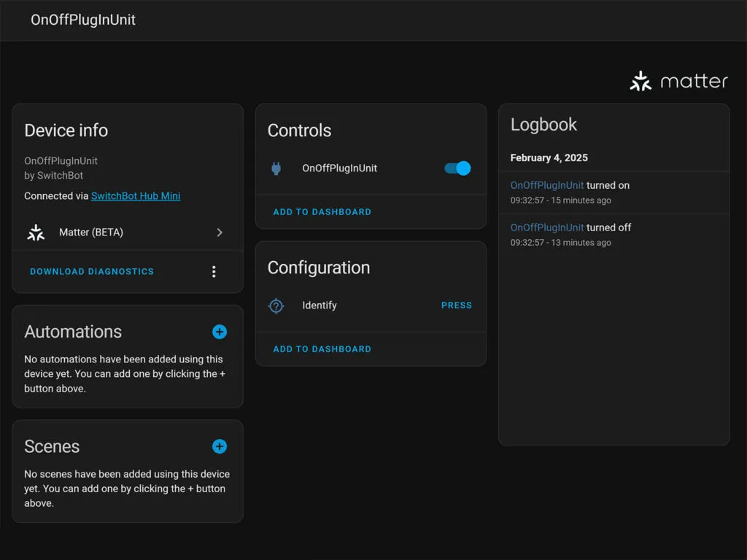747x560 pixels.
Task: Expand the Matter (BETA) chevron arrow
Action: coord(220,233)
